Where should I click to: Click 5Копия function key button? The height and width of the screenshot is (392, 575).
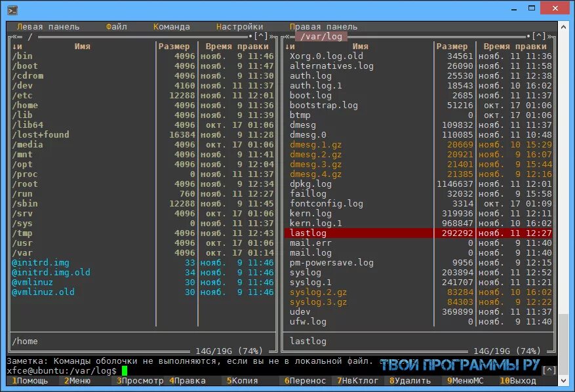(242, 381)
